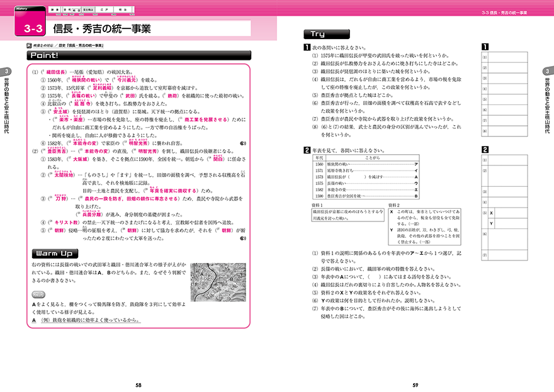Click the speaker icon at the 朝鮮 invasion line

[x=243, y=238]
